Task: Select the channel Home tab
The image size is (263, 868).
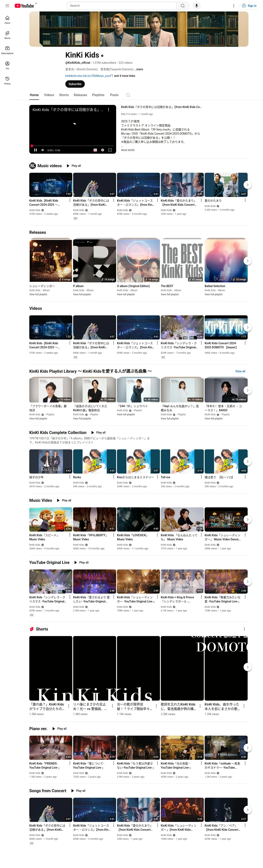Action: click(x=34, y=95)
